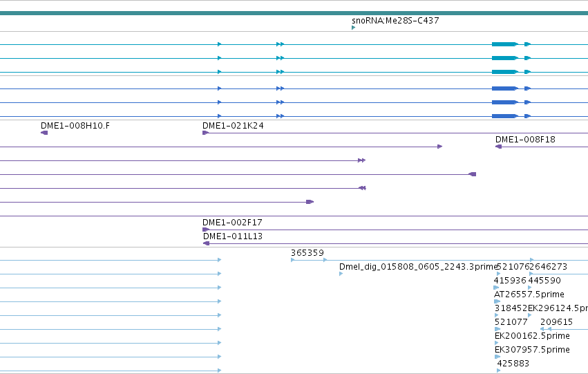
Task: Click Dmel_dig_015808_0605_2243.3prime label
Action: 418,267
